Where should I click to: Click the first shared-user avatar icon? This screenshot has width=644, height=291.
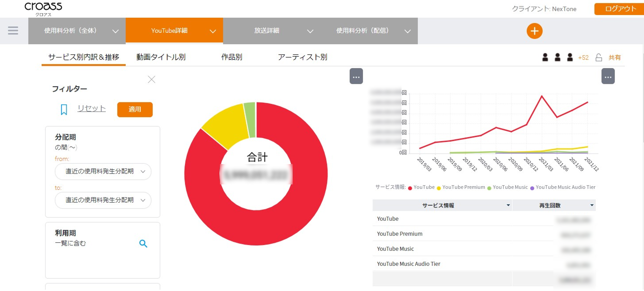[545, 57]
